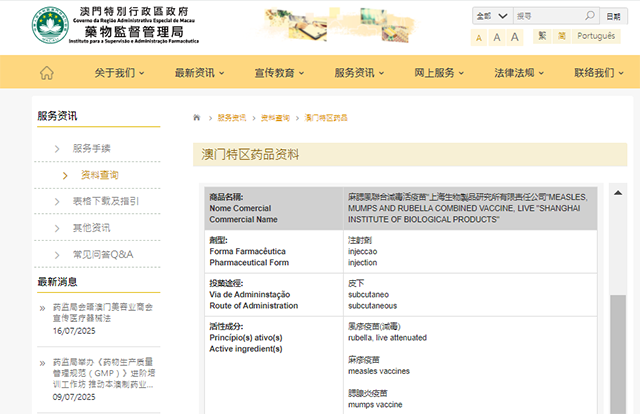Click 'mumps vaccine' text

coord(375,405)
